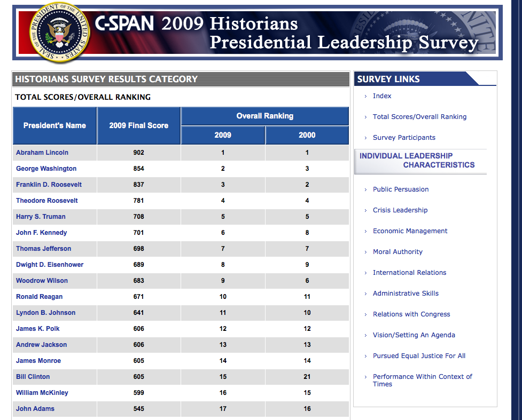Click Eisenhower's final score 689
Screen dimensions: 522x420
coord(139,264)
